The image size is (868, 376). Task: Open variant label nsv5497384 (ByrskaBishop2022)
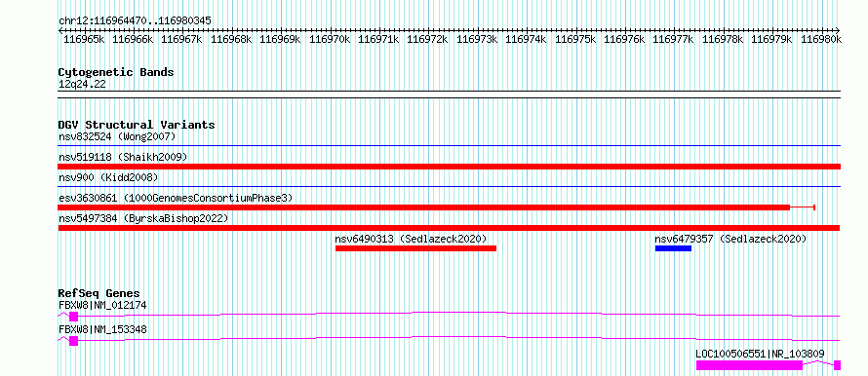(143, 219)
